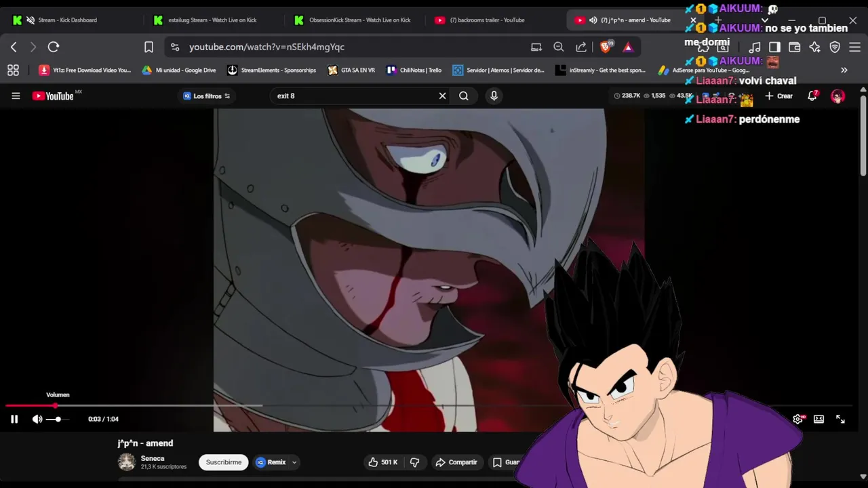Go to the YouTube home logo

pyautogui.click(x=54, y=96)
